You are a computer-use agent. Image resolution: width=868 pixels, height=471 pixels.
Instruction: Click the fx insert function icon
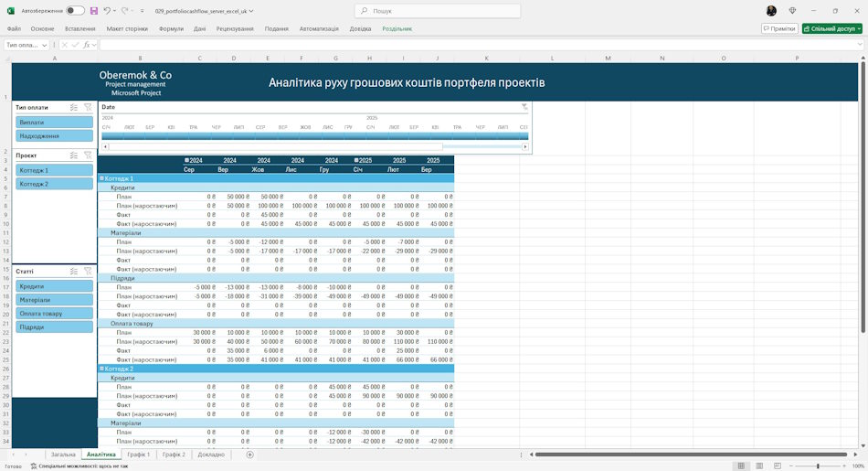pos(87,45)
